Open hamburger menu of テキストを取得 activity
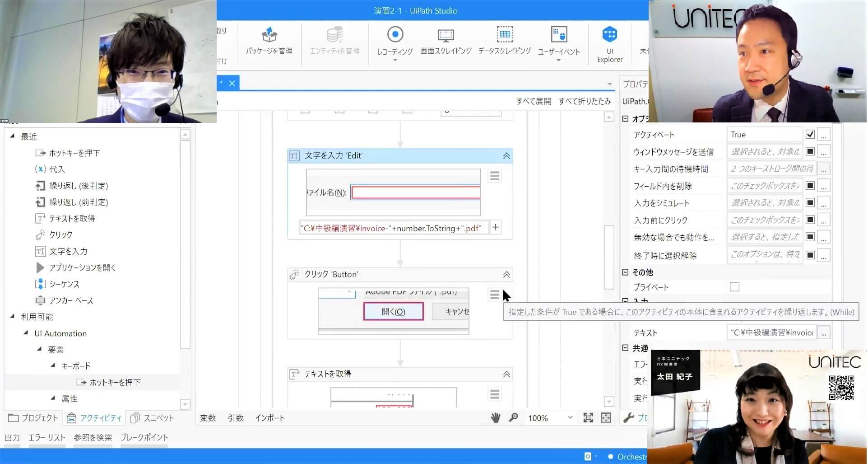The image size is (868, 464). coord(495,394)
